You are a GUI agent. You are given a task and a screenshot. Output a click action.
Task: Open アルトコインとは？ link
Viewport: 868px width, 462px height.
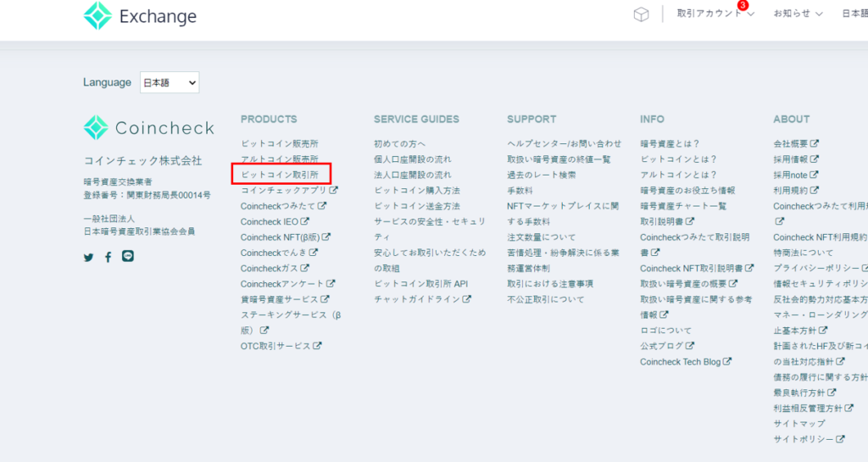click(679, 175)
